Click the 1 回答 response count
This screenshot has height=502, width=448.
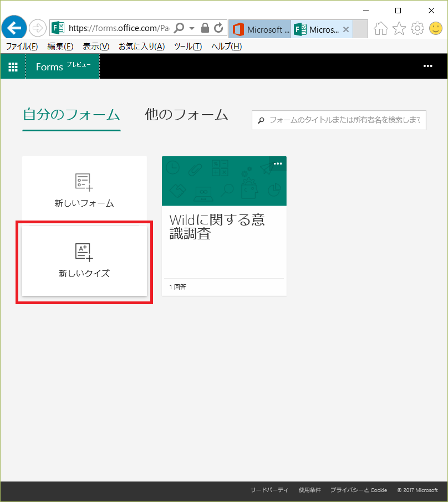[x=178, y=287]
